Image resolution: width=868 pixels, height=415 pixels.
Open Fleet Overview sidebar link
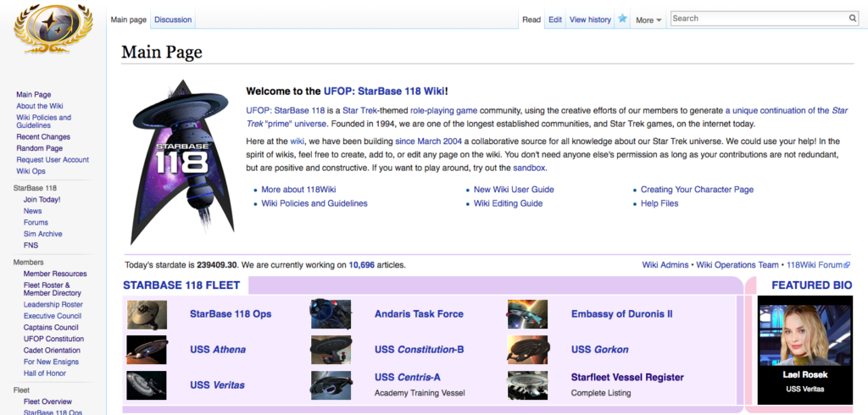click(47, 401)
